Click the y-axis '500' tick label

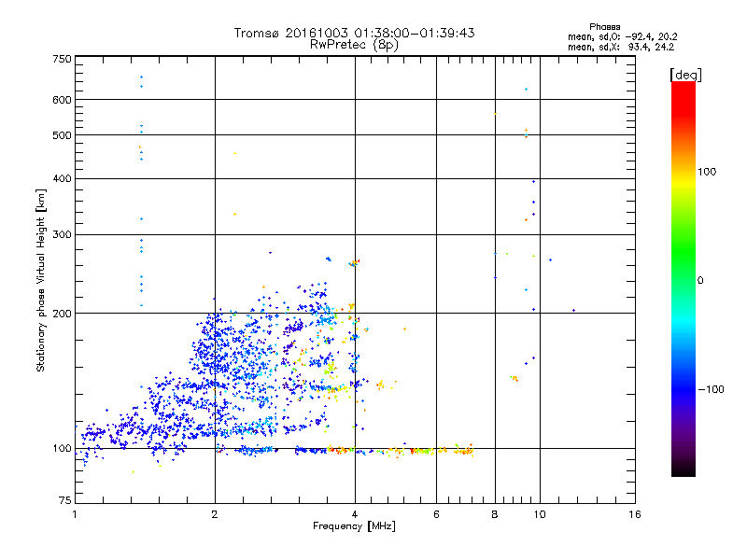(x=62, y=135)
